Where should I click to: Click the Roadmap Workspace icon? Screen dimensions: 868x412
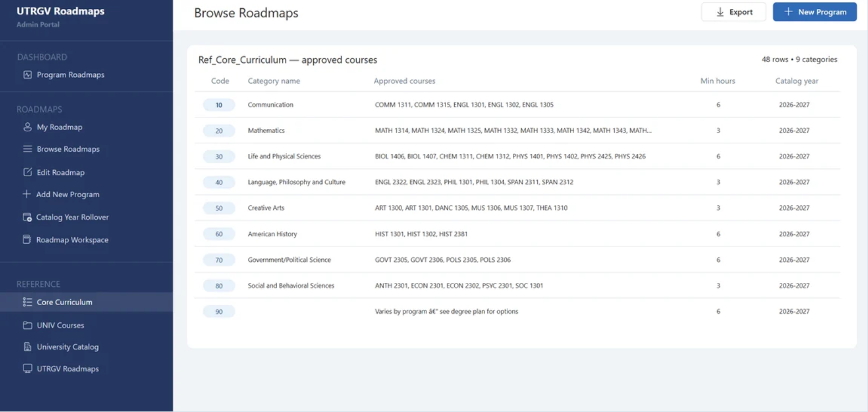tap(27, 240)
